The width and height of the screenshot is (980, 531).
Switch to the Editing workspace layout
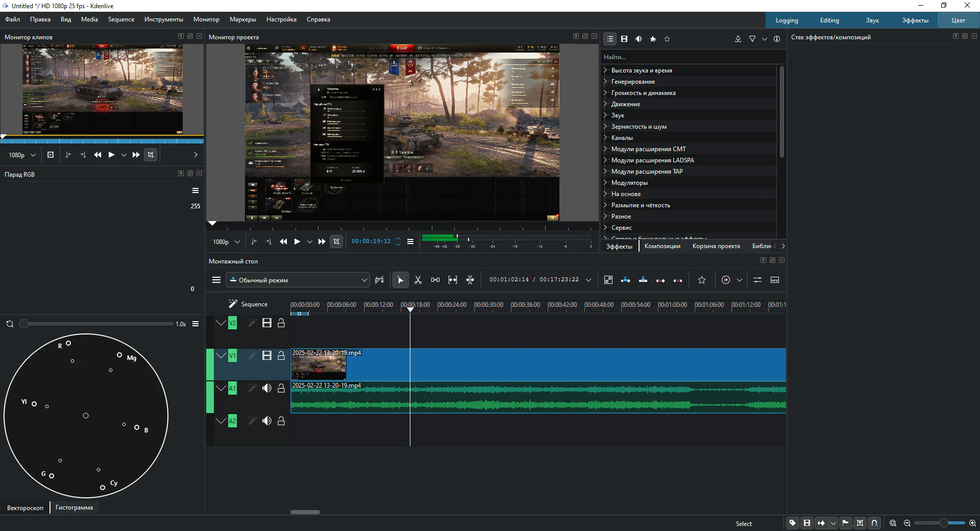829,20
